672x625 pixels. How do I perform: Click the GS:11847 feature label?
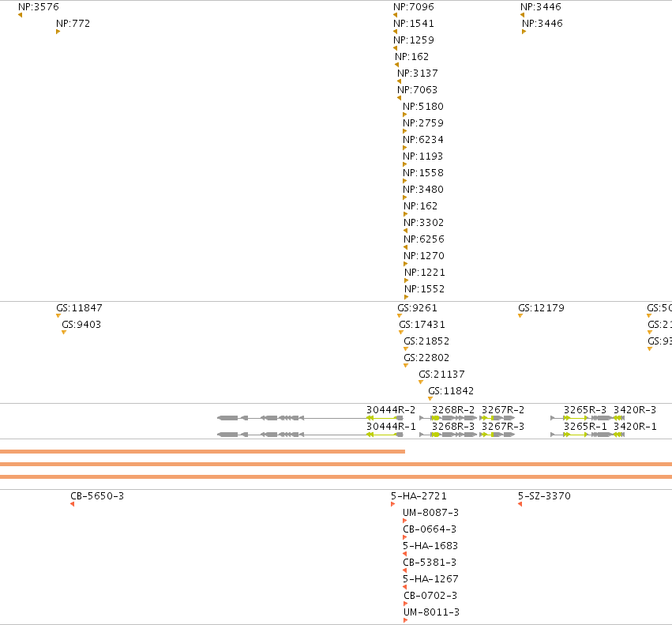tap(79, 308)
